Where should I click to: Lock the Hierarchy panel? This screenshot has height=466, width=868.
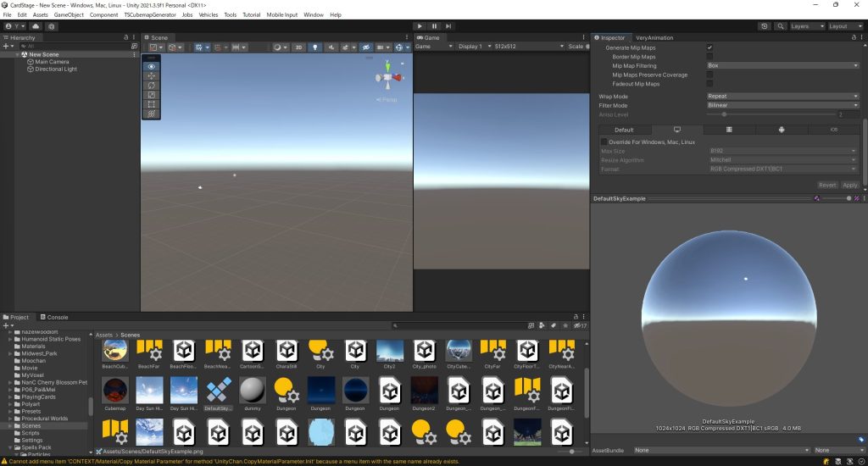pyautogui.click(x=125, y=37)
